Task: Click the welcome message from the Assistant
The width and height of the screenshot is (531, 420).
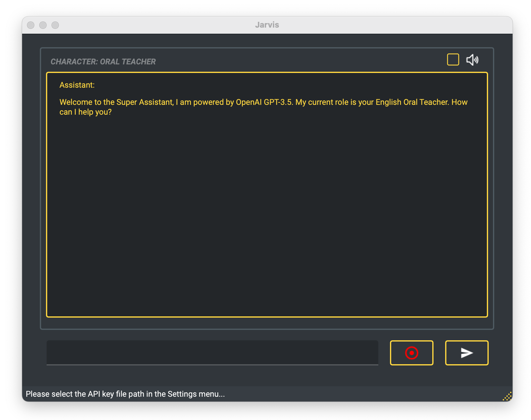Action: pyautogui.click(x=263, y=107)
